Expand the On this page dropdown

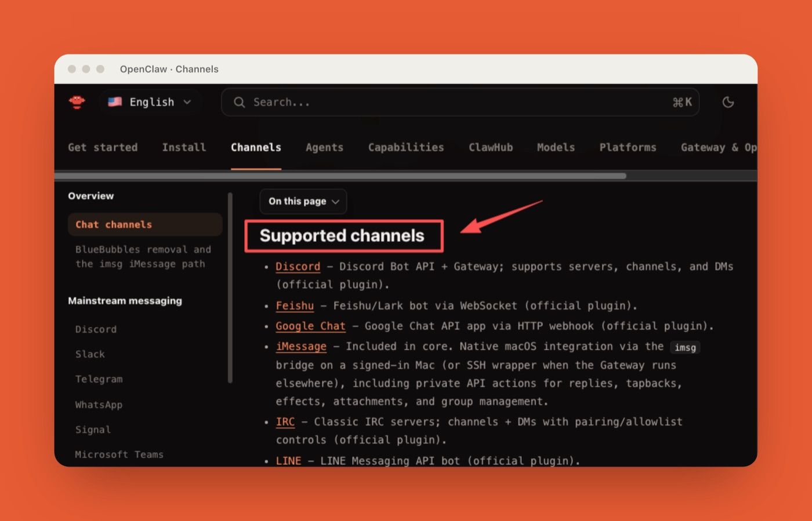(x=303, y=201)
